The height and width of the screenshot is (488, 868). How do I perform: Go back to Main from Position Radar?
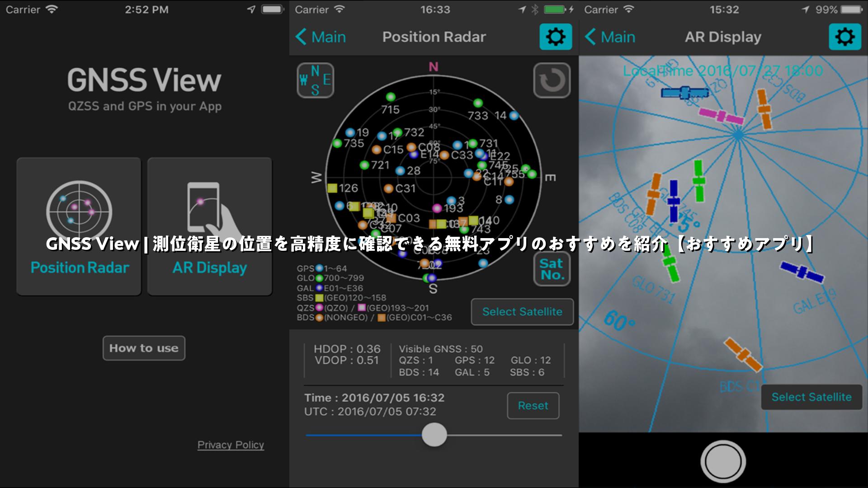(321, 37)
